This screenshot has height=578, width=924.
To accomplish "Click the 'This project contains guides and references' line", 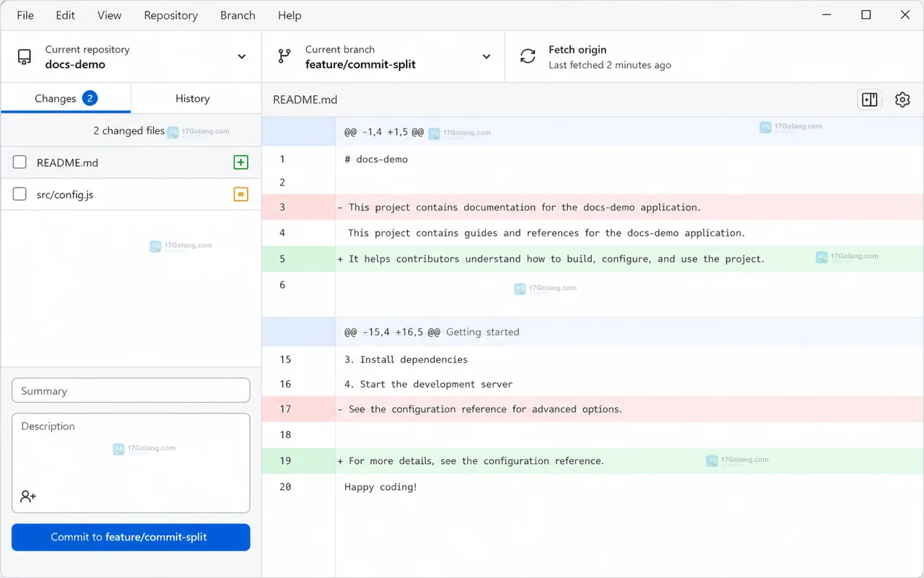I will pos(546,232).
